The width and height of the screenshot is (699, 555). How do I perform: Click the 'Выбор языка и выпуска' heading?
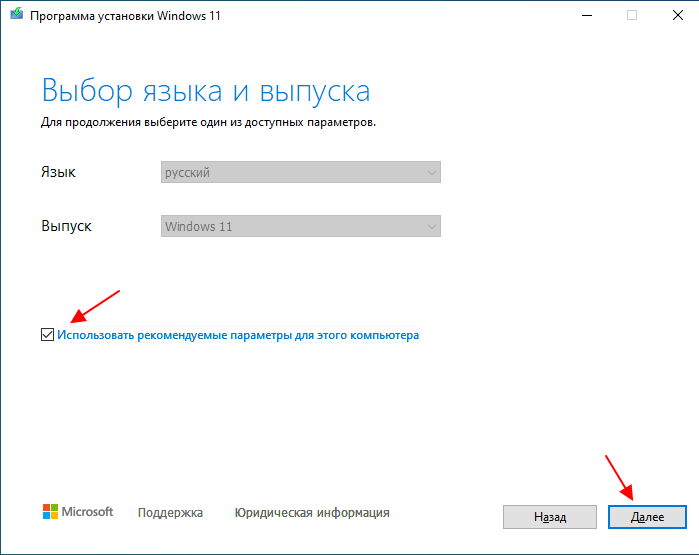[x=206, y=91]
